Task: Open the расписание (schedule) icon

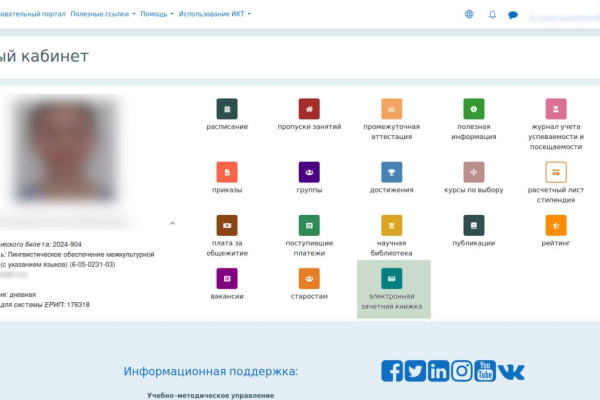Action: click(x=229, y=109)
